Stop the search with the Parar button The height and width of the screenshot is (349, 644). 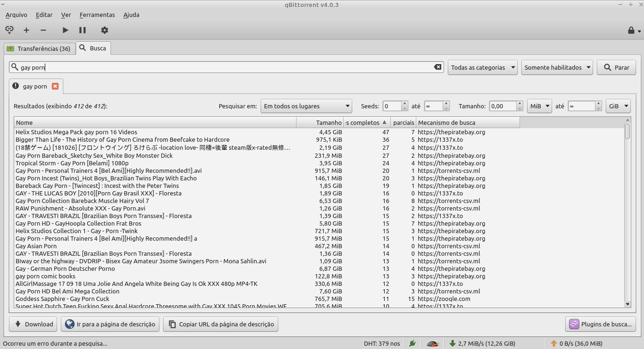[616, 67]
